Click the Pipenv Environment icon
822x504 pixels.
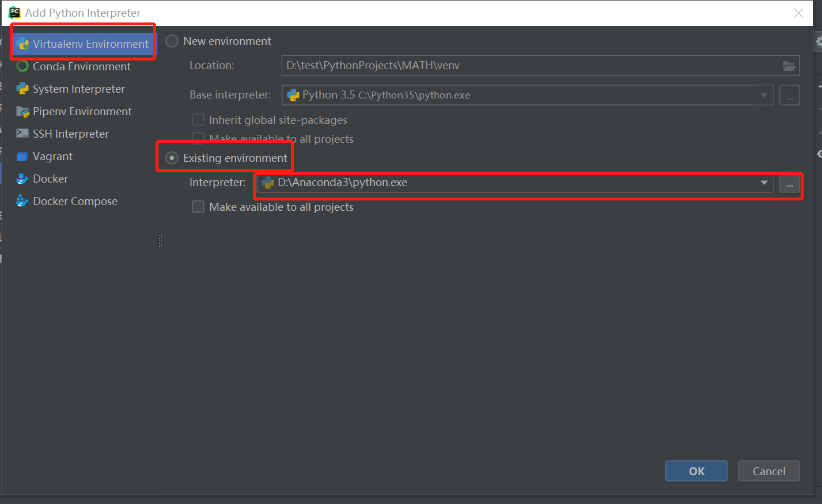point(22,111)
